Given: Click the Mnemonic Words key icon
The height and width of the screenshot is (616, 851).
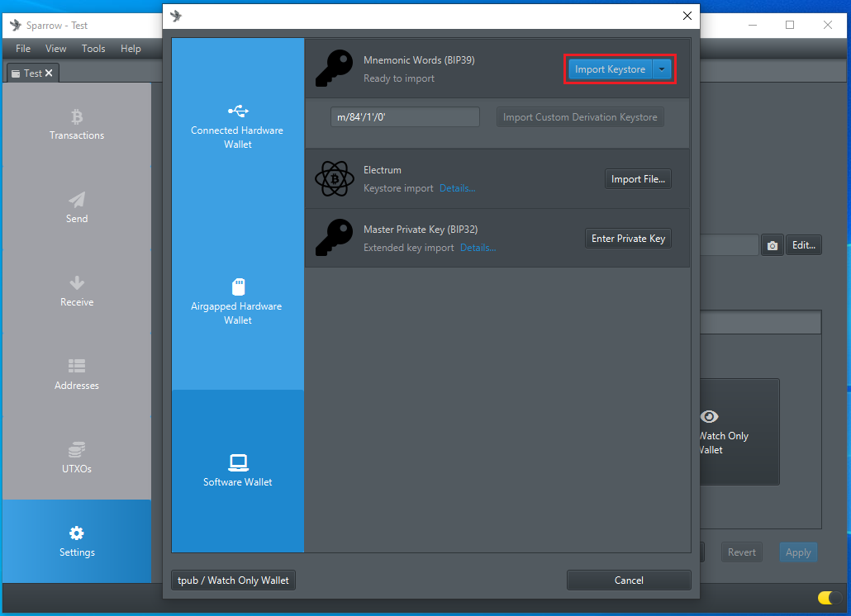Looking at the screenshot, I should click(x=334, y=69).
